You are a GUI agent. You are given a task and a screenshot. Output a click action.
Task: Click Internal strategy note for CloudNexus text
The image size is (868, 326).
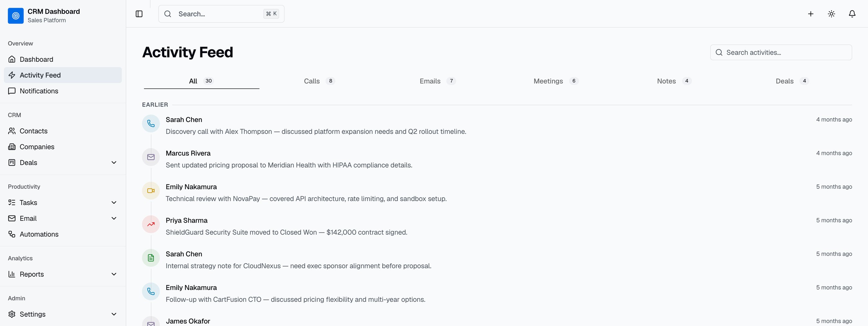(299, 266)
